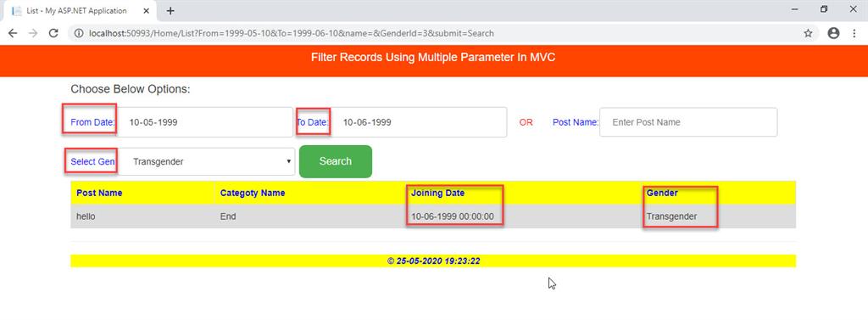Bookmark this page with star icon
The height and width of the screenshot is (320, 868).
808,33
